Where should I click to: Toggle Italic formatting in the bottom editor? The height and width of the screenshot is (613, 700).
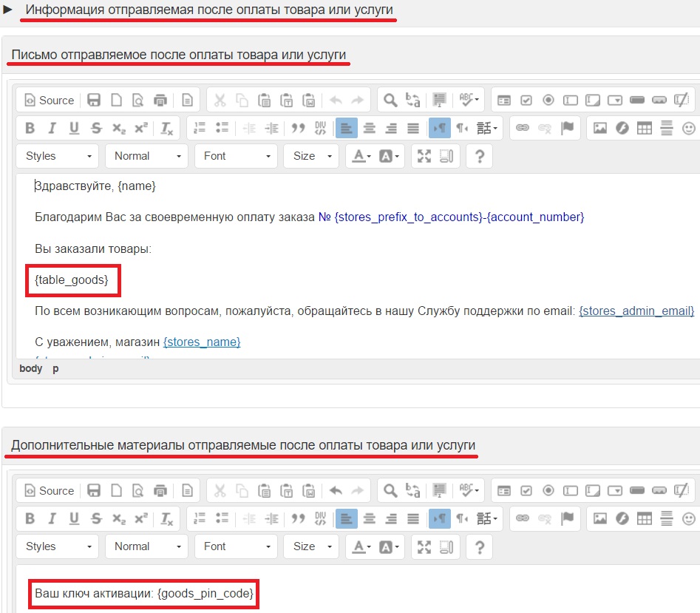52,518
